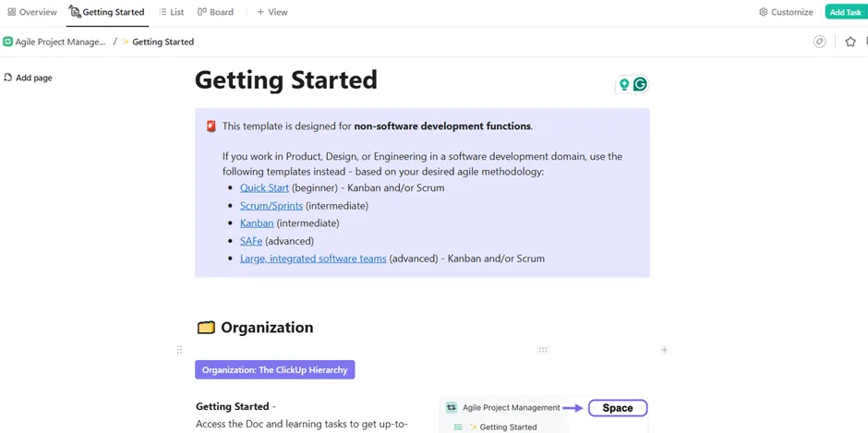Click the left drag handle beside the Organization block
The image size is (868, 433).
pyautogui.click(x=179, y=349)
